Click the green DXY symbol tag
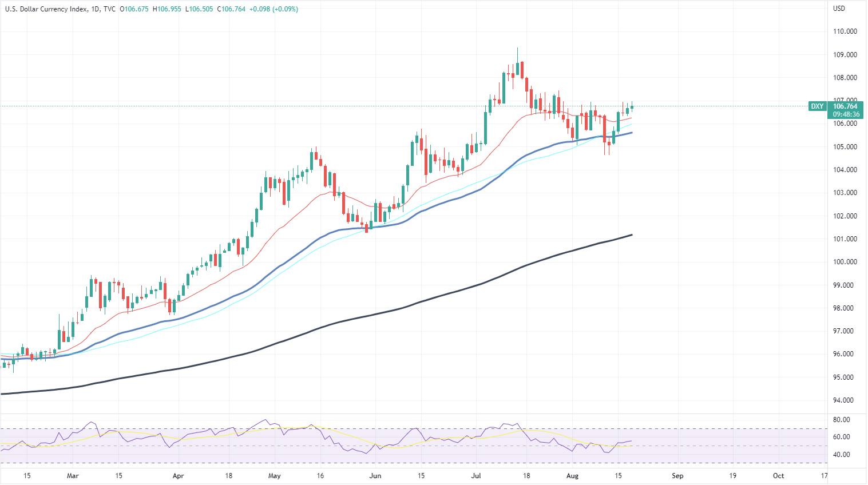This screenshot has width=868, height=485. [817, 106]
